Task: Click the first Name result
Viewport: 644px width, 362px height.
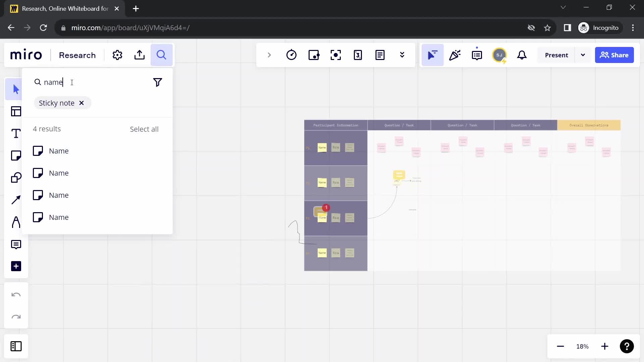Action: pyautogui.click(x=59, y=150)
